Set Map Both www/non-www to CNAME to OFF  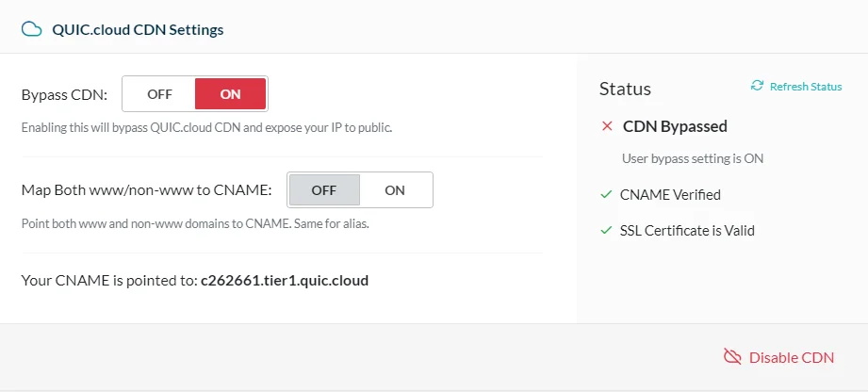pos(324,190)
